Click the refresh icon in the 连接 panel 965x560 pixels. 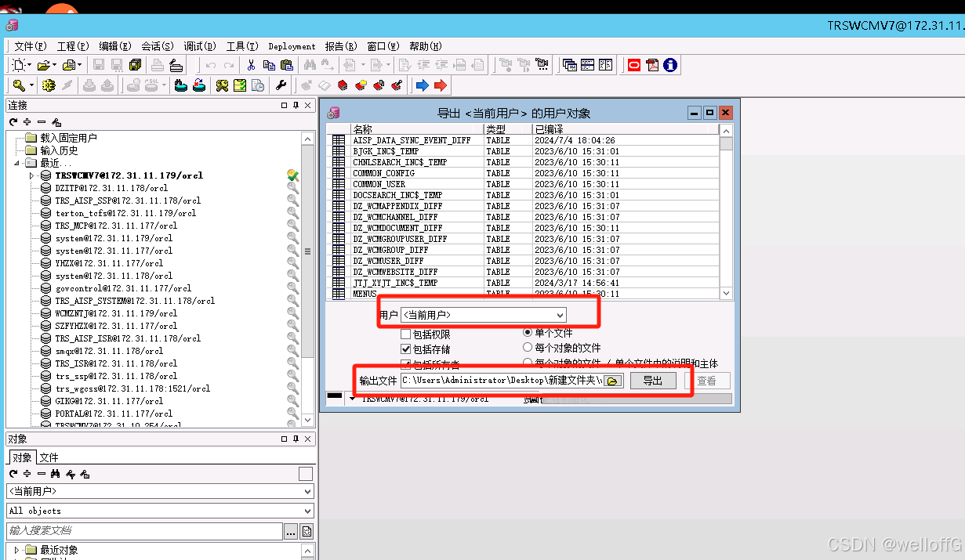13,122
